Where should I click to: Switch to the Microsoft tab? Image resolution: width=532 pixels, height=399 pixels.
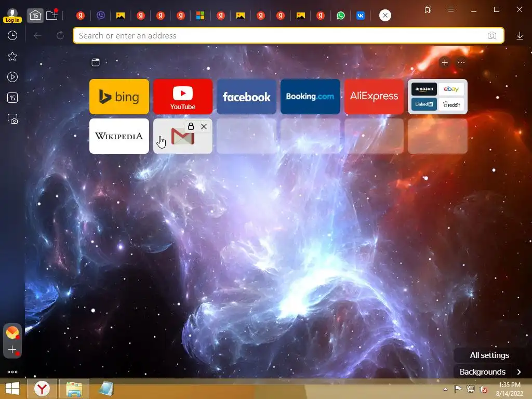(x=200, y=15)
